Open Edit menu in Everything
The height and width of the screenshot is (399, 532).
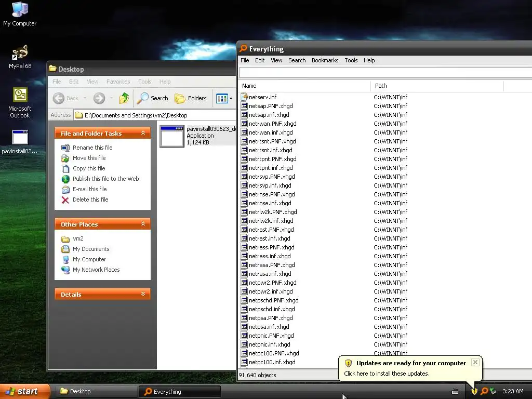(x=260, y=60)
